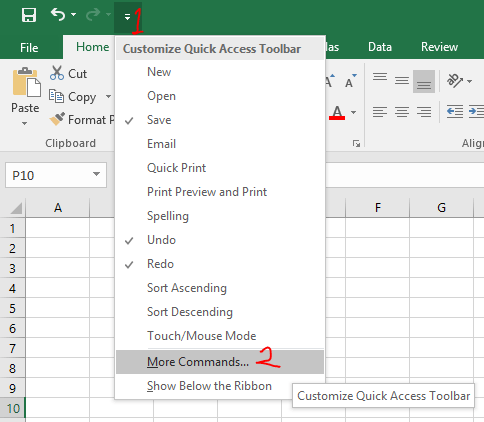Click the Cut scissors icon

(57, 73)
